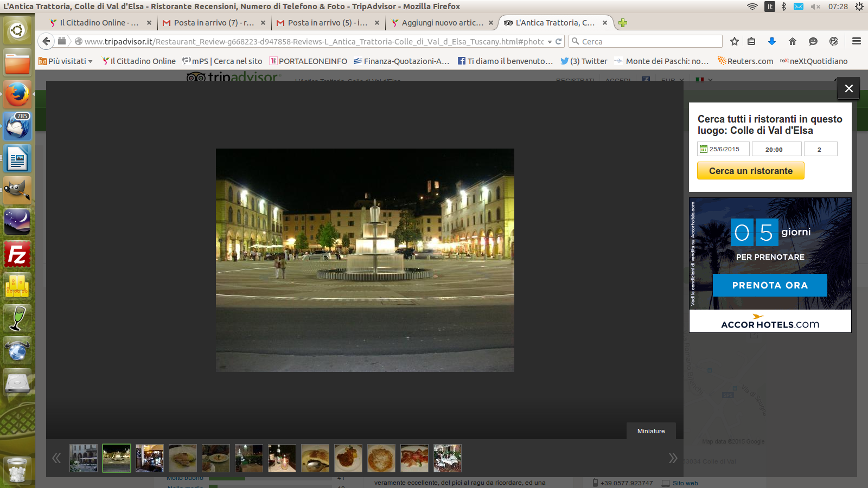Select the first thumbnail of building exterior
Screen dimensions: 868x488
pyautogui.click(x=84, y=458)
